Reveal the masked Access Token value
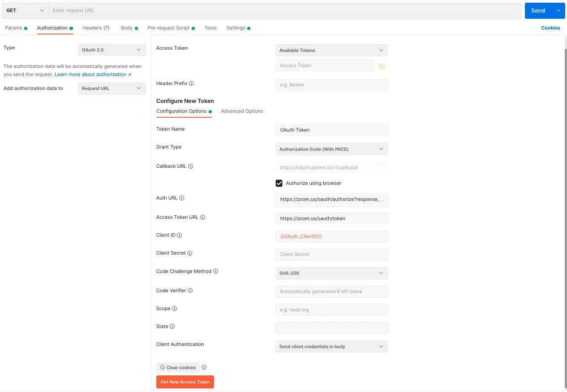This screenshot has width=567, height=392. point(382,65)
